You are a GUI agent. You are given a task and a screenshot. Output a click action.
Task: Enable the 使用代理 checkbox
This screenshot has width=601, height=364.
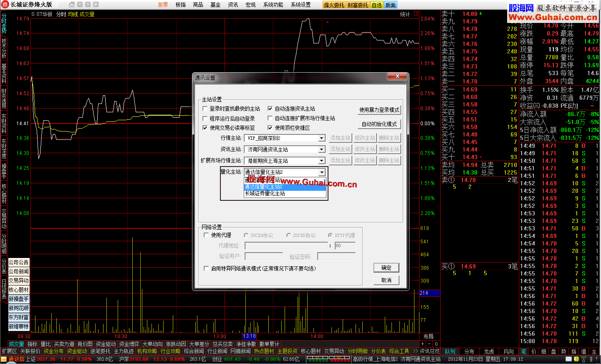[x=206, y=235]
